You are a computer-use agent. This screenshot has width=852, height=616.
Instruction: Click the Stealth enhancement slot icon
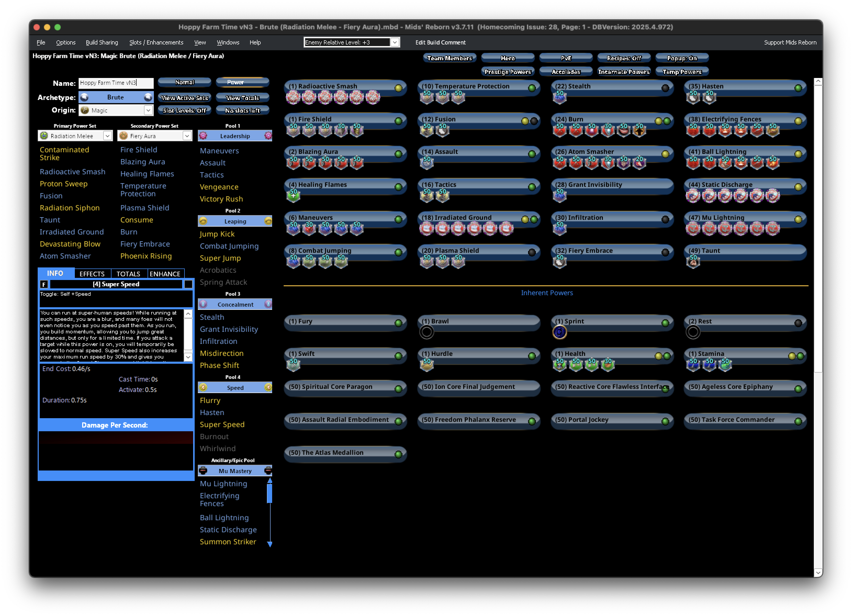coord(559,97)
